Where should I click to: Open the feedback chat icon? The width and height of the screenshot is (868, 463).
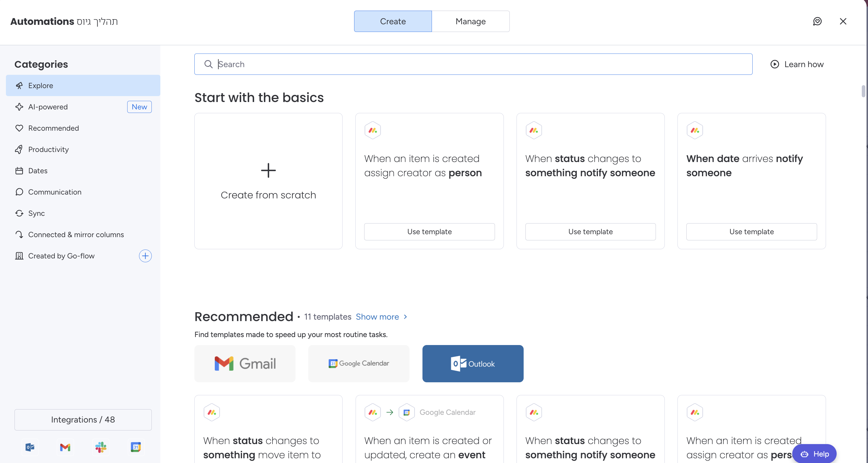coord(817,21)
